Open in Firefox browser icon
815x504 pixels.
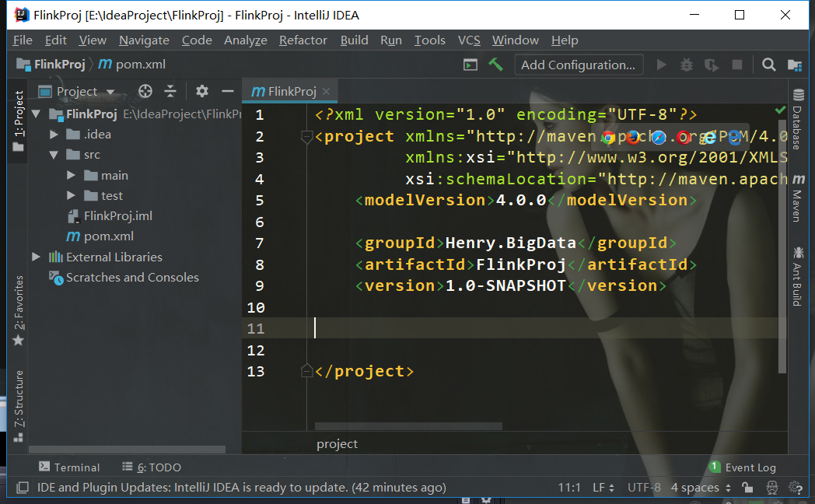(x=632, y=137)
